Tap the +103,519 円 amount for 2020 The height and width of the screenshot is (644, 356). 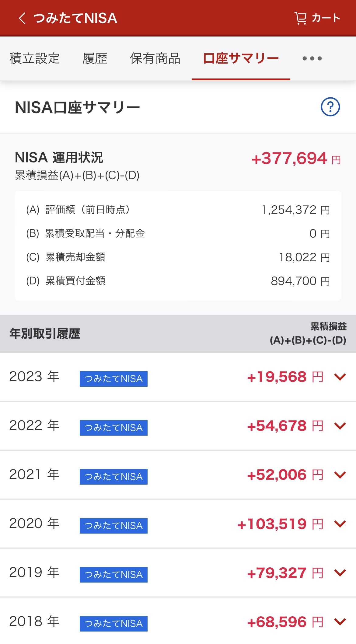pos(280,524)
